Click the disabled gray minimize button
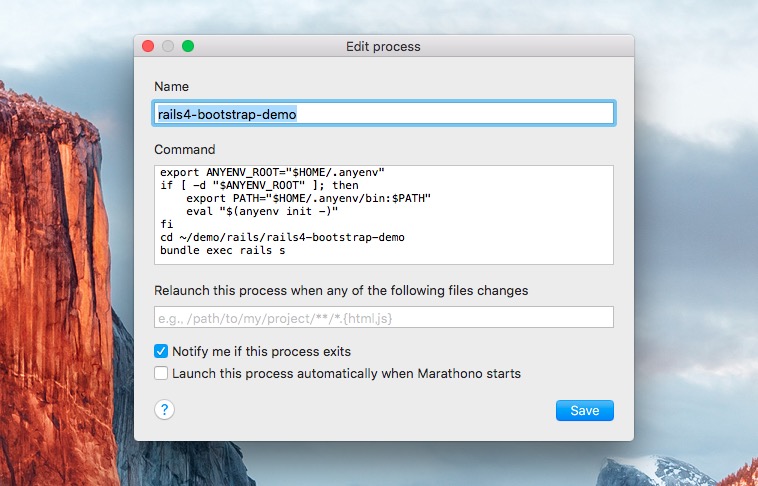The width and height of the screenshot is (758, 486). pos(168,46)
